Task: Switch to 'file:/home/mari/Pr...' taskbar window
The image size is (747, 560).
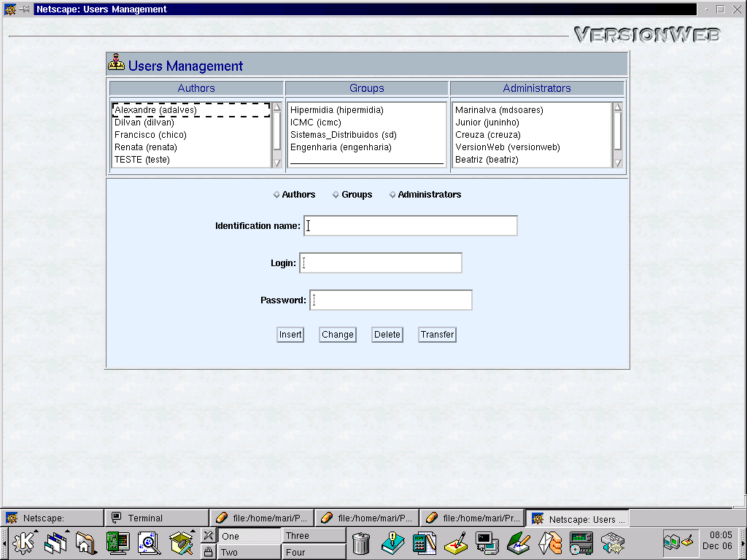Action: pos(472,518)
